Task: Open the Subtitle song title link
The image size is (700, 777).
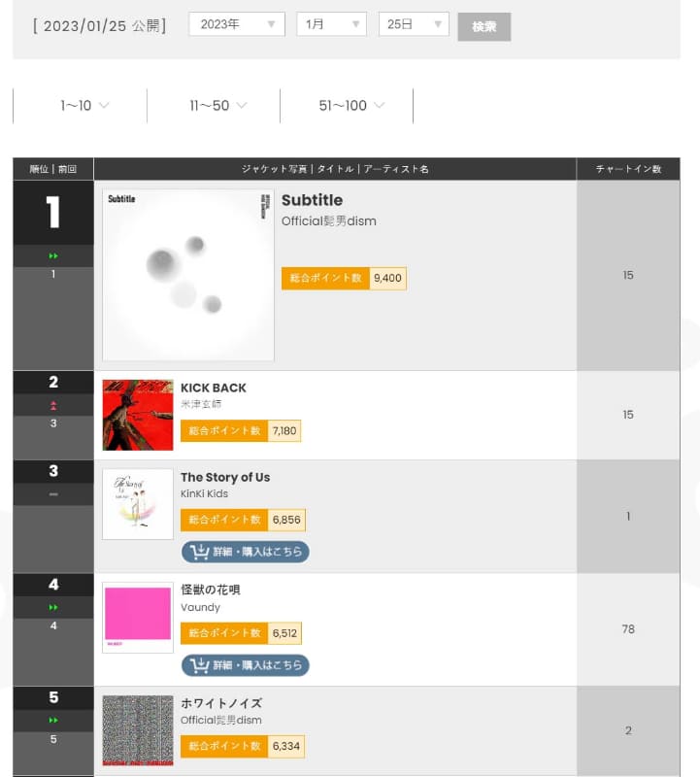Action: 313,200
